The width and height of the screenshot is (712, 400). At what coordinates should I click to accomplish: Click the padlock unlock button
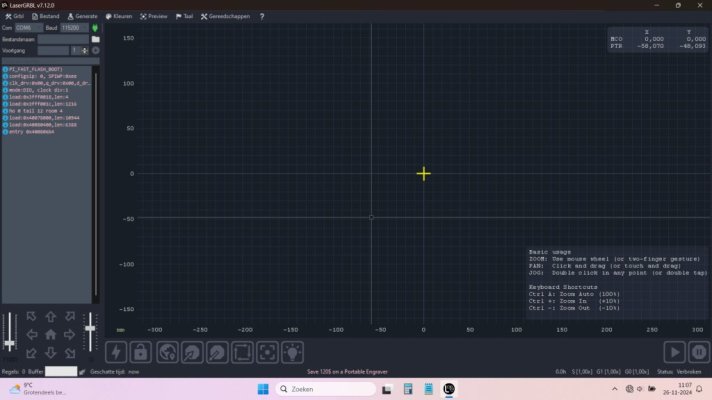coord(141,352)
